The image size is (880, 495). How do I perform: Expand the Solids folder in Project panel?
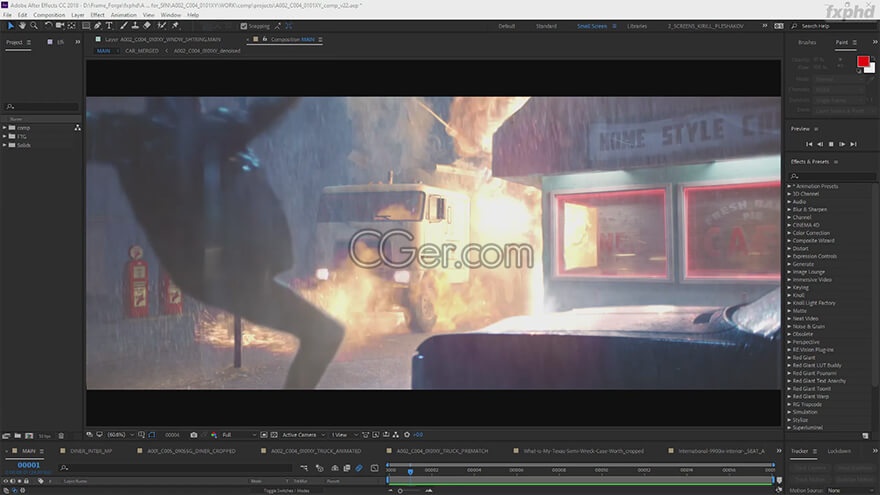point(4,145)
